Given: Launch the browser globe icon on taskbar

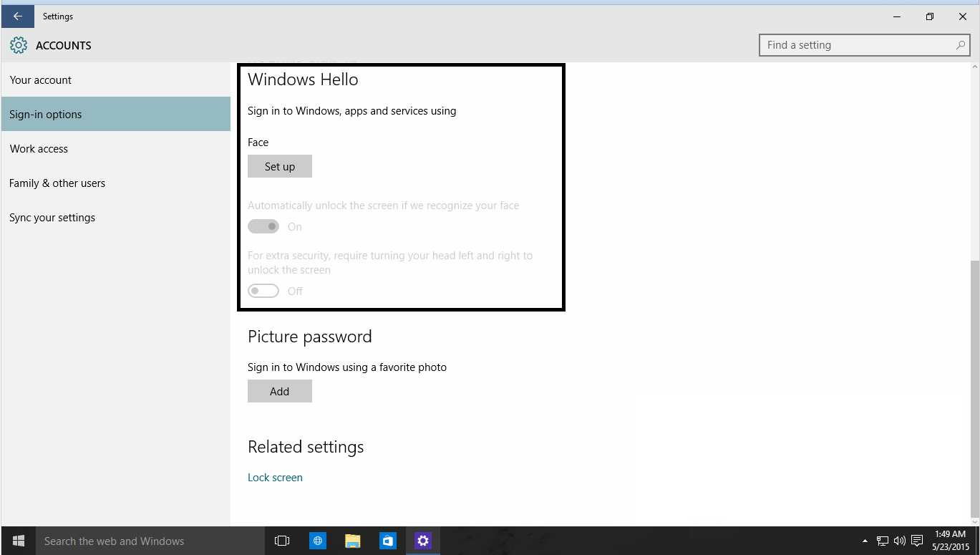Looking at the screenshot, I should (318, 541).
